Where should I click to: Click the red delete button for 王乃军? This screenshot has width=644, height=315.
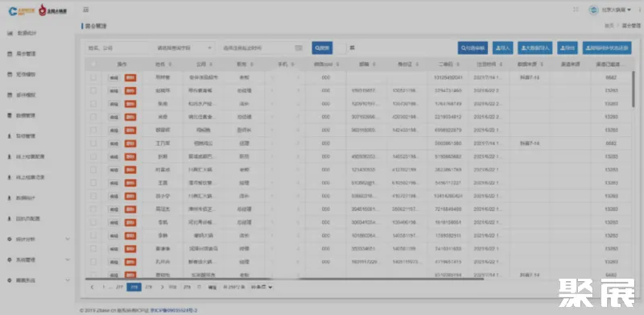[x=130, y=143]
